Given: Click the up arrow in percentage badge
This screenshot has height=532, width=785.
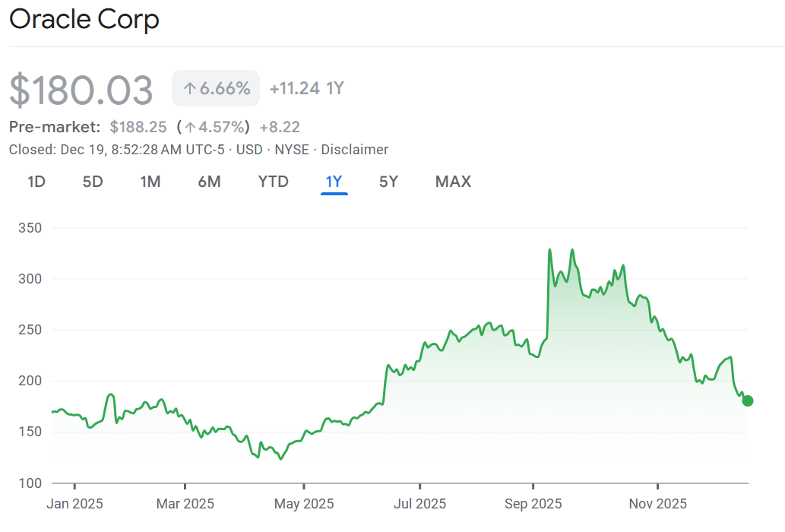Looking at the screenshot, I should [190, 89].
